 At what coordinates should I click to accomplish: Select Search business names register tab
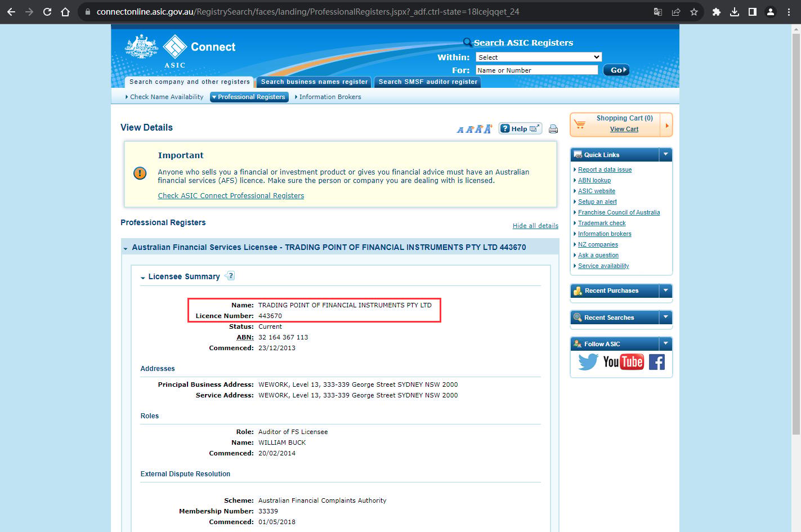coord(314,82)
